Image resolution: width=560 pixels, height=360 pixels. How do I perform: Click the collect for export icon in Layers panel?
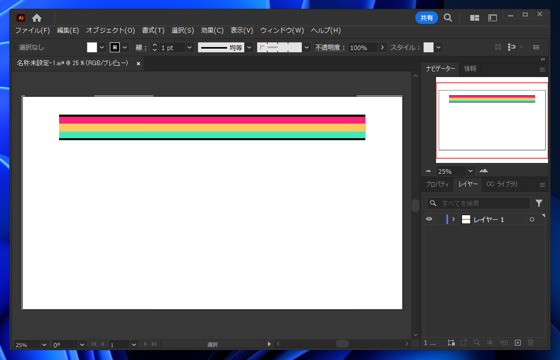pos(463,343)
